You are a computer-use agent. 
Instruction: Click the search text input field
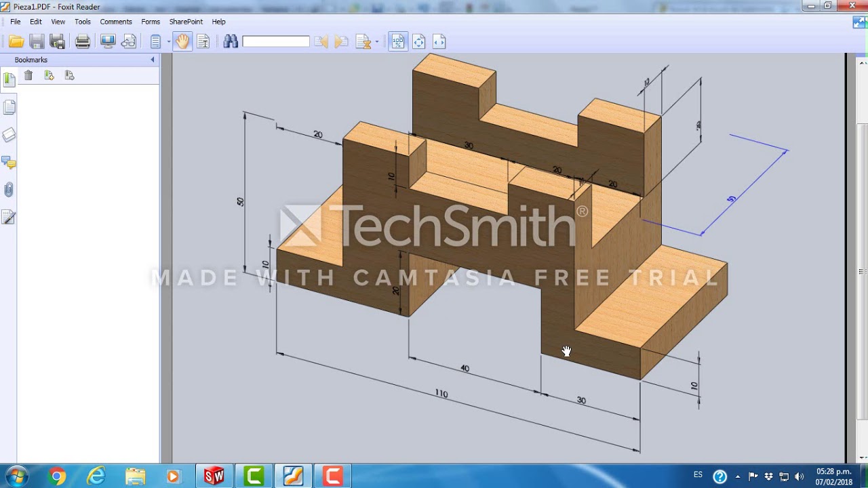276,42
